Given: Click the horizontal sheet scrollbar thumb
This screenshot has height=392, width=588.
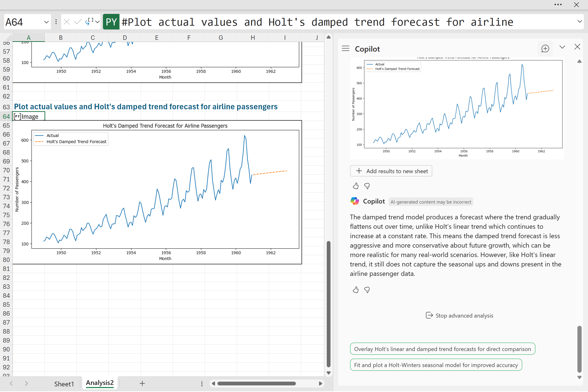Looking at the screenshot, I should 256,384.
